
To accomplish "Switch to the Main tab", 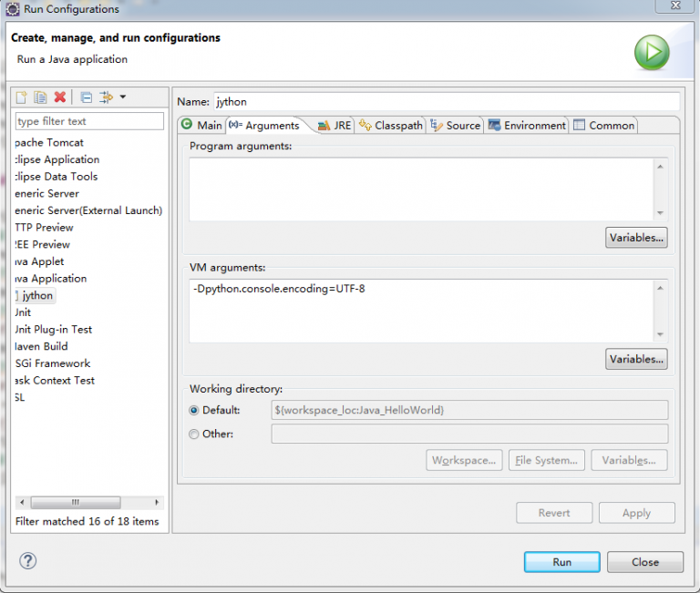I will [201, 126].
